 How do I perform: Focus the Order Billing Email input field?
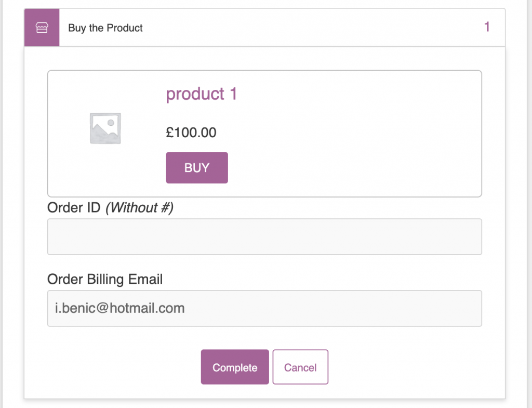pos(264,308)
